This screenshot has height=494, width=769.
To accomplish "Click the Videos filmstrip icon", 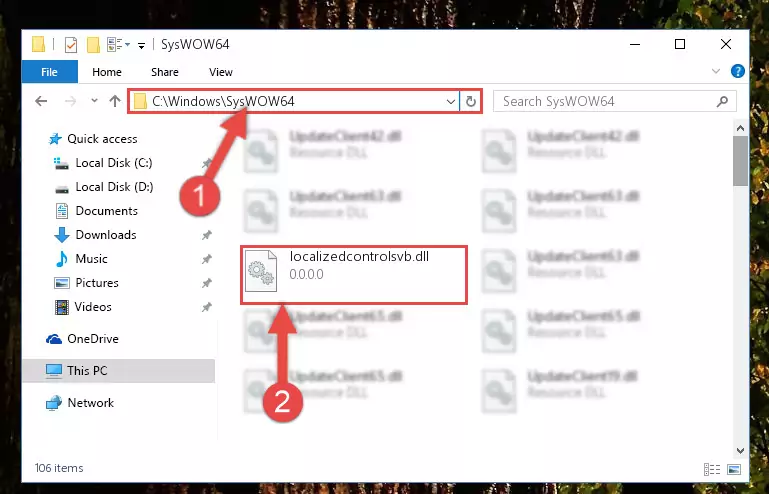I will click(x=62, y=307).
